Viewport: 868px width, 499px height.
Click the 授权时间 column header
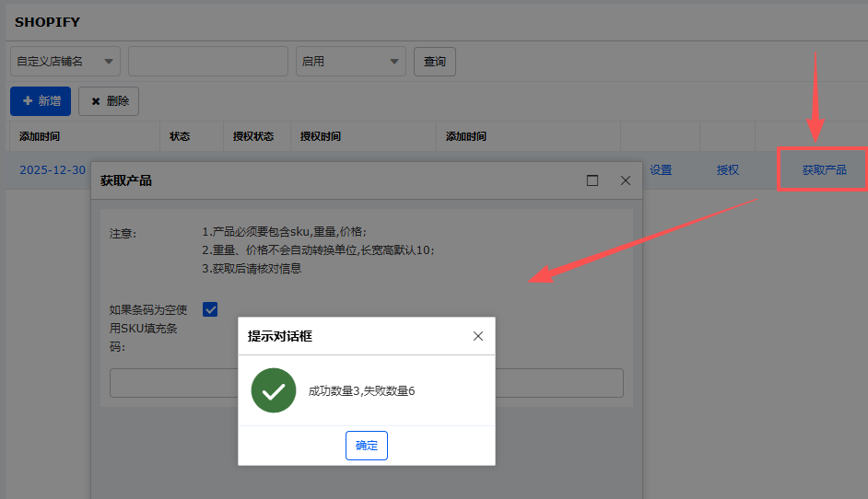tap(321, 136)
